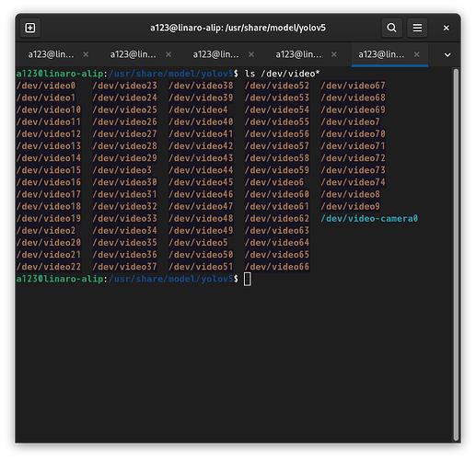Close the third terminal tab
Viewport: 476px width, 460px height.
[251, 54]
